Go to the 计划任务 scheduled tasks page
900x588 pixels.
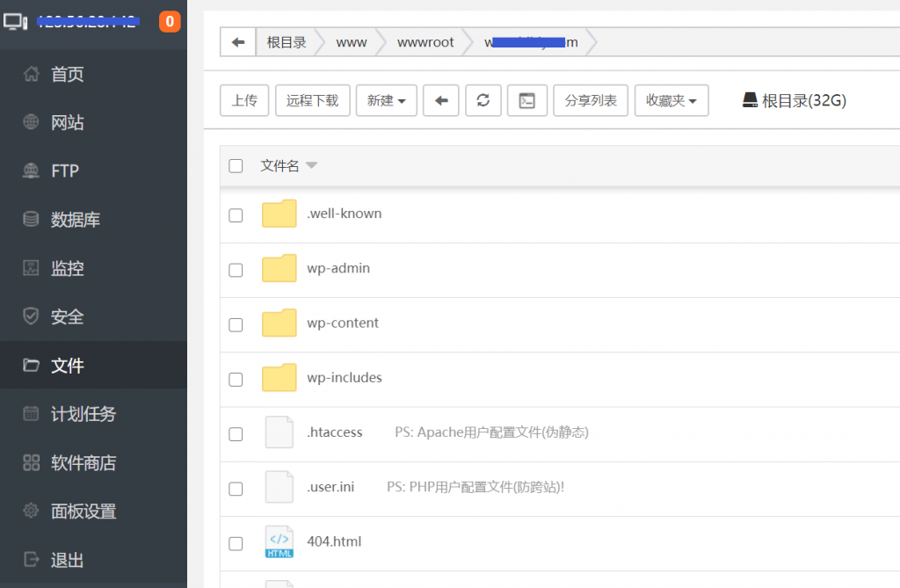(x=79, y=413)
